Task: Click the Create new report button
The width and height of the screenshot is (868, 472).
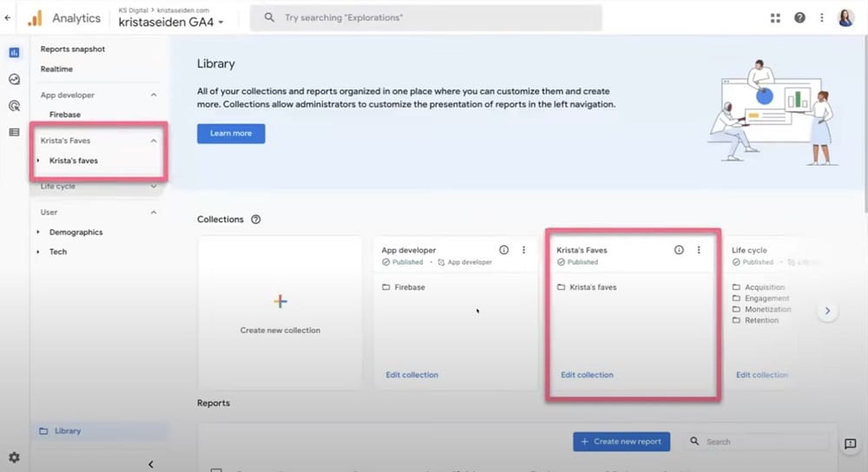Action: [621, 442]
